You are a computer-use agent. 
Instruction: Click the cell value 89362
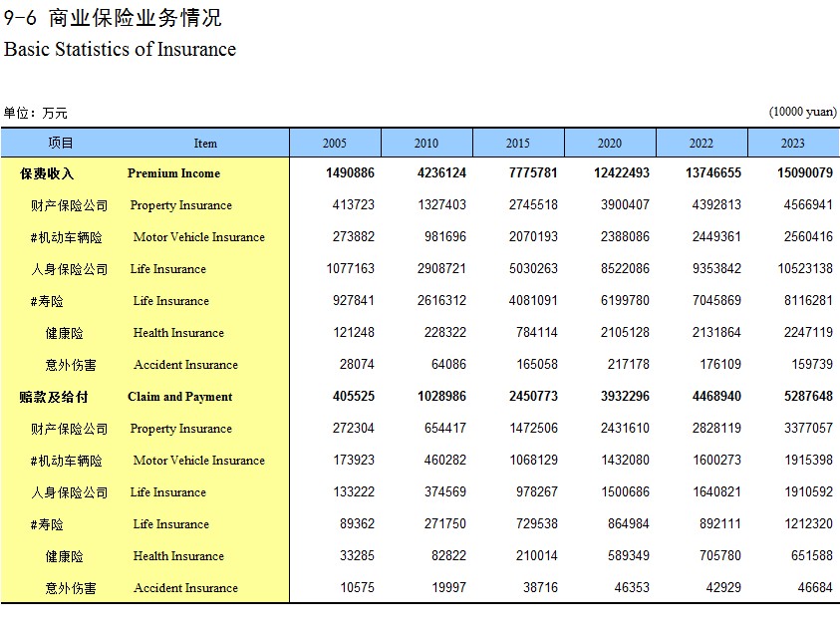point(357,524)
